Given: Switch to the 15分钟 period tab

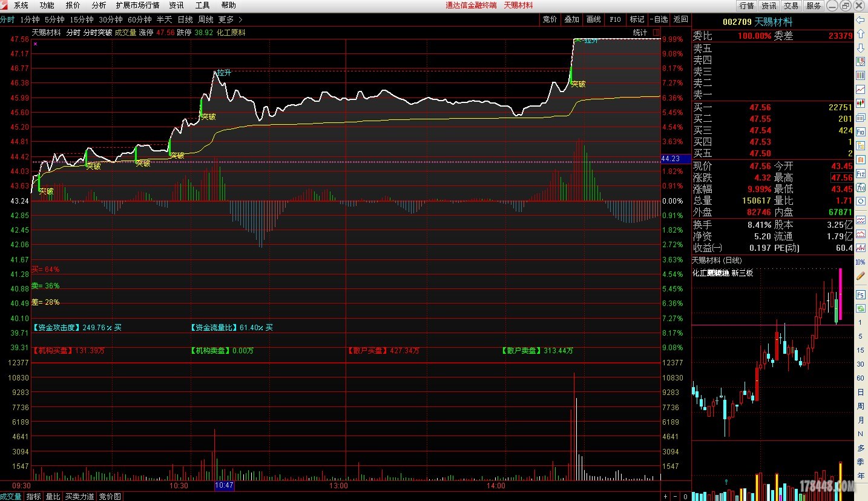Looking at the screenshot, I should pyautogui.click(x=82, y=19).
